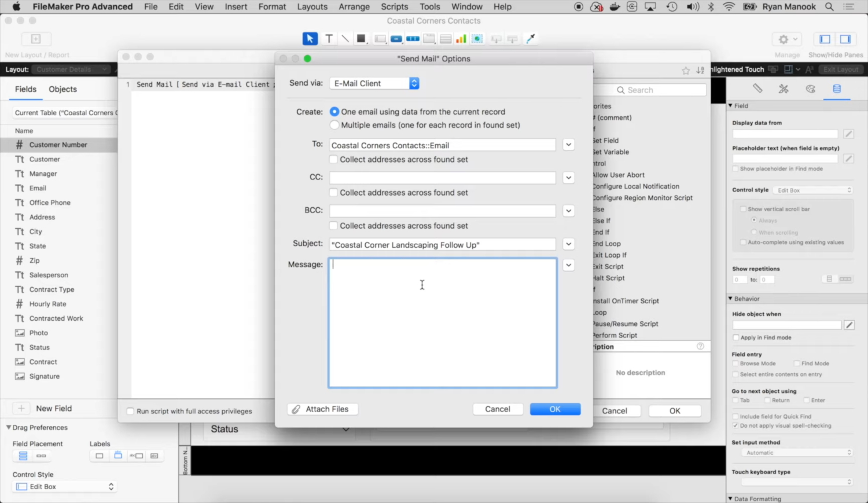Open the Subject field options arrow
This screenshot has width=868, height=503.
[x=568, y=244]
